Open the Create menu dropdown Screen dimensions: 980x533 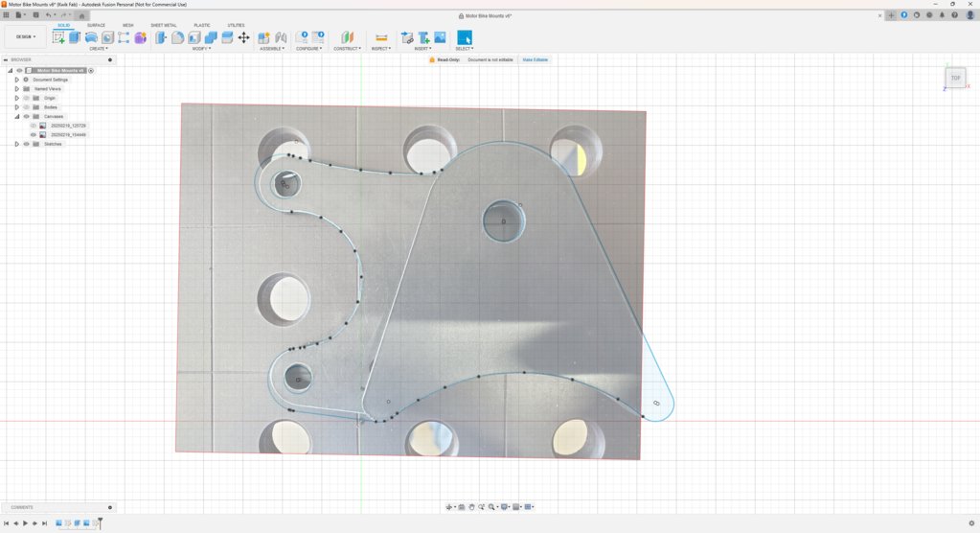98,49
